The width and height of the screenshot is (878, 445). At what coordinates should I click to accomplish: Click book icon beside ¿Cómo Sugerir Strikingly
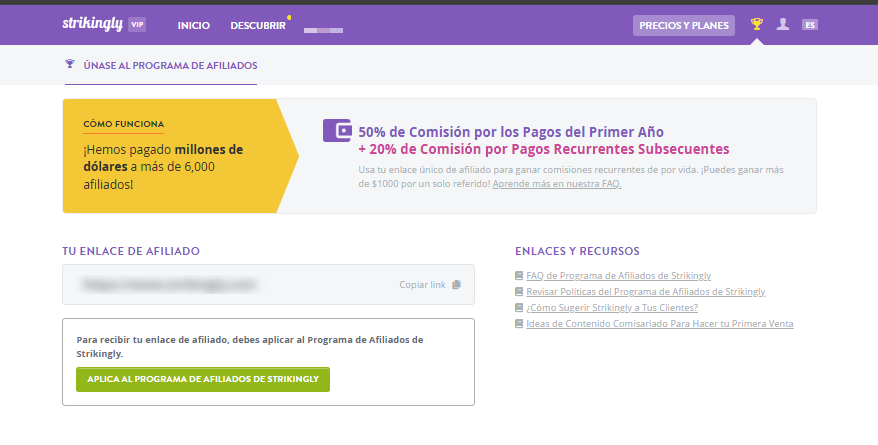(519, 307)
